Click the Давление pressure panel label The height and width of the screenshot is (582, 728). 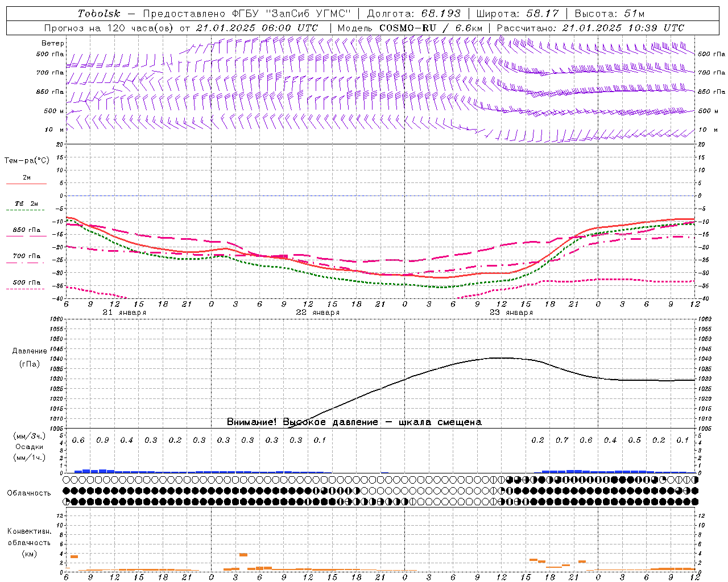(x=30, y=351)
